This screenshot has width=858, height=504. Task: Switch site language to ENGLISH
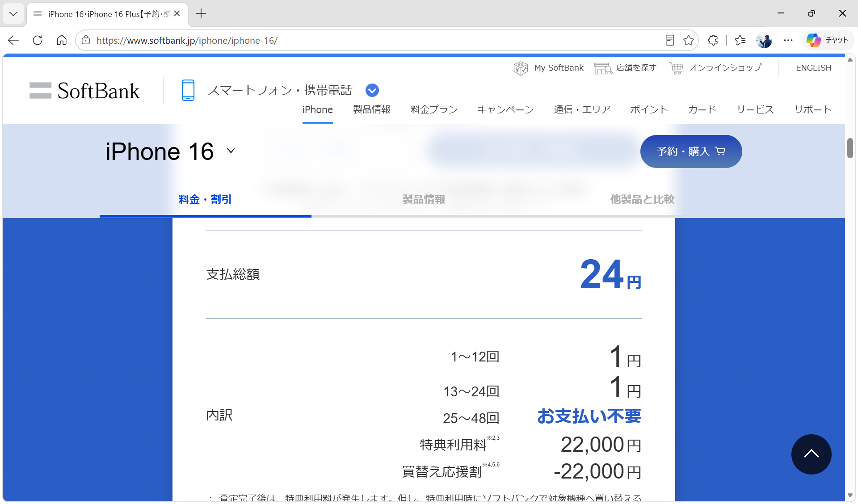click(813, 68)
